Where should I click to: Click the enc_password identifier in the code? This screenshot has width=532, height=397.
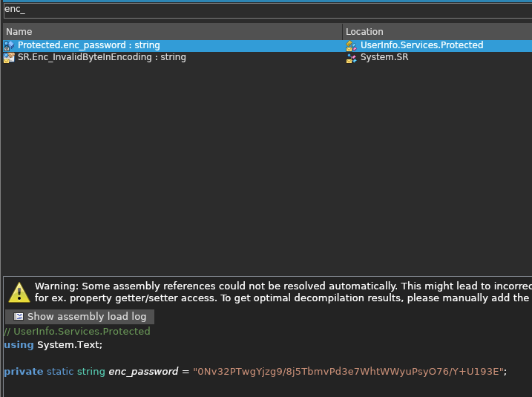[143, 372]
